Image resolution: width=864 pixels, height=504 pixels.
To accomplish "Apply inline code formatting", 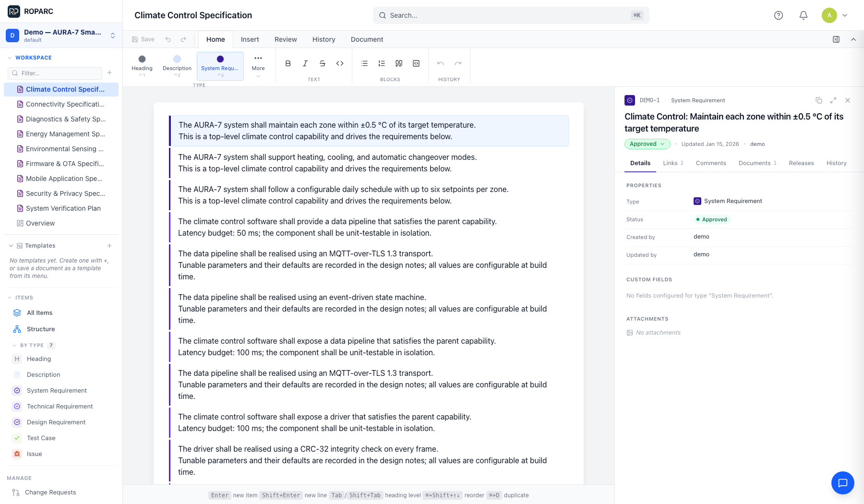I will click(340, 63).
